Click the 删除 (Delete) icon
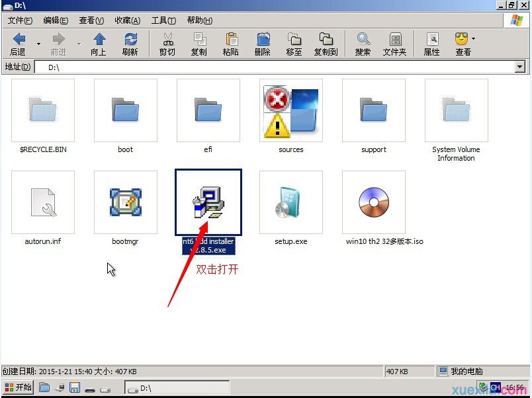This screenshot has width=532, height=398. (262, 43)
